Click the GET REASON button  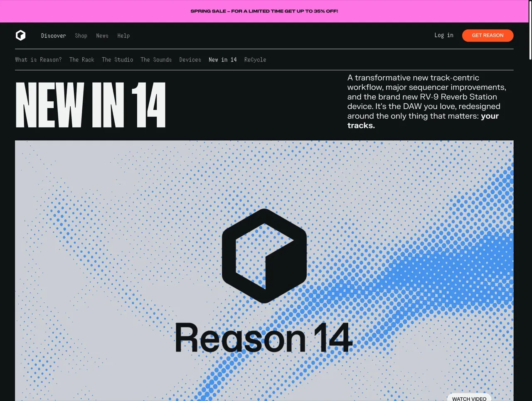coord(488,35)
